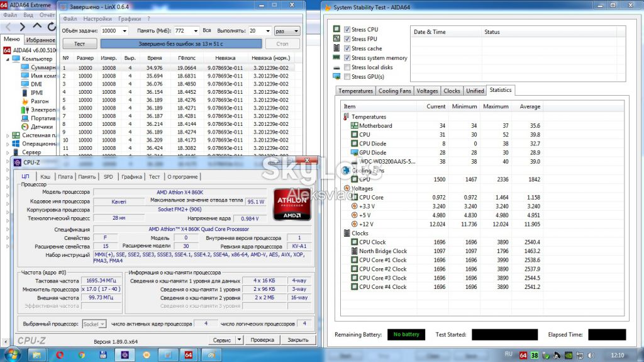Click the Clocks group icon in Statistics
The image size is (644, 362).
point(347,233)
